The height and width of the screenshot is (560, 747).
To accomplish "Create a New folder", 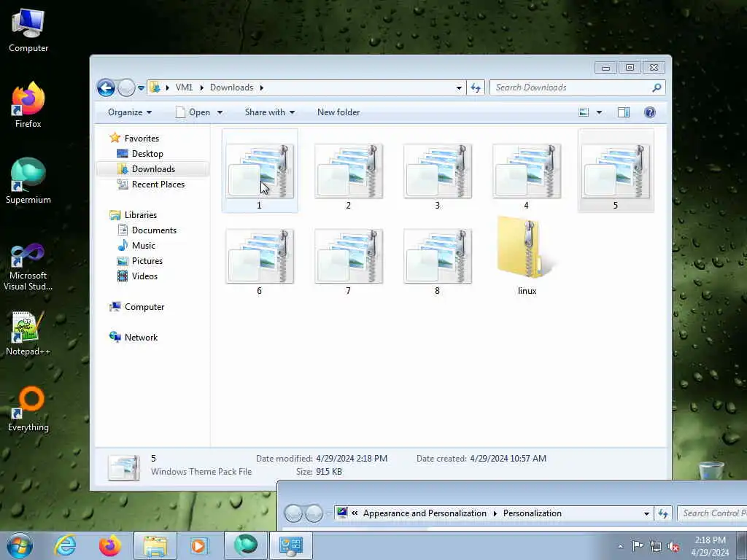I will coord(338,112).
